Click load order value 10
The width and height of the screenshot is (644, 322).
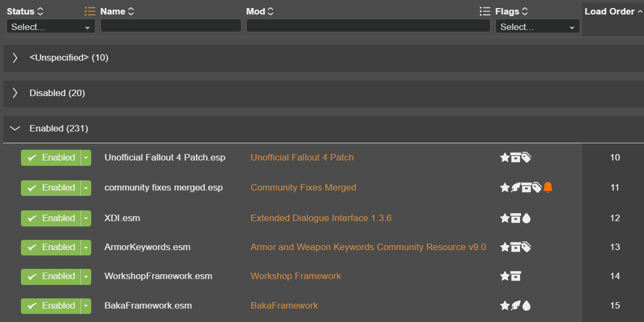tap(615, 157)
